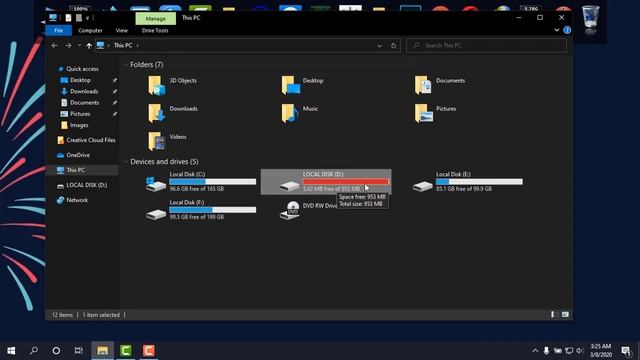Image resolution: width=640 pixels, height=360 pixels.
Task: Select Pictures in navigation pane
Action: (x=80, y=114)
